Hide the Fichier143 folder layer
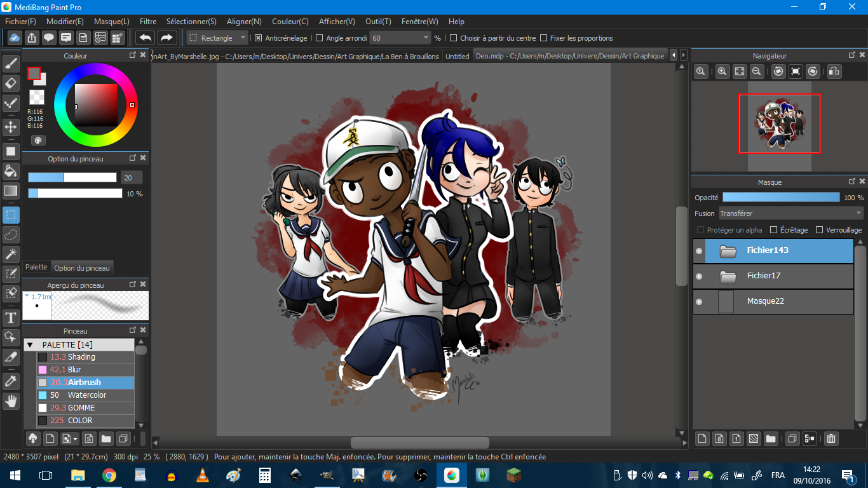Viewport: 868px width, 488px height. click(x=699, y=251)
